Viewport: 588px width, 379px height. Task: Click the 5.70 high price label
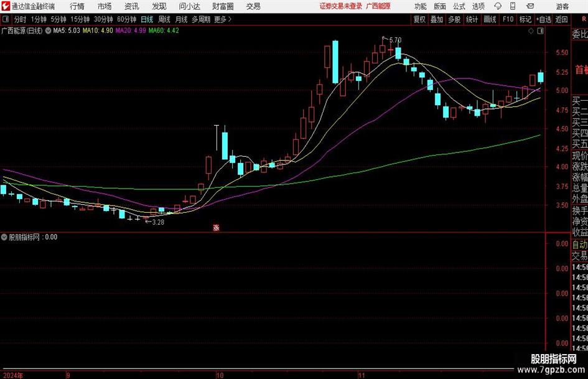395,40
